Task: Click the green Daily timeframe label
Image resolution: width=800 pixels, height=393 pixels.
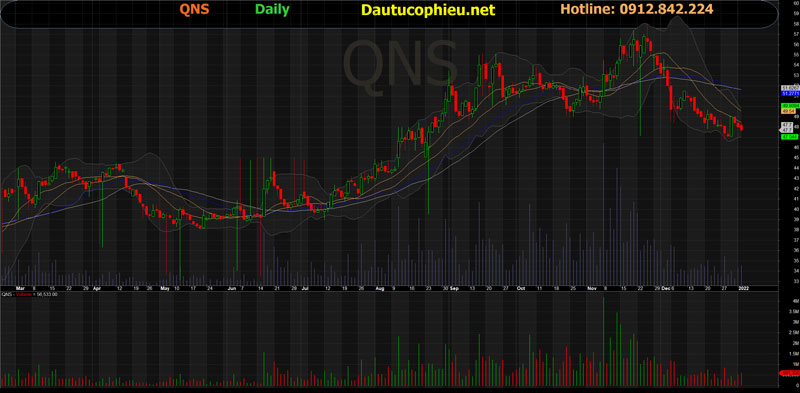Action: click(272, 9)
